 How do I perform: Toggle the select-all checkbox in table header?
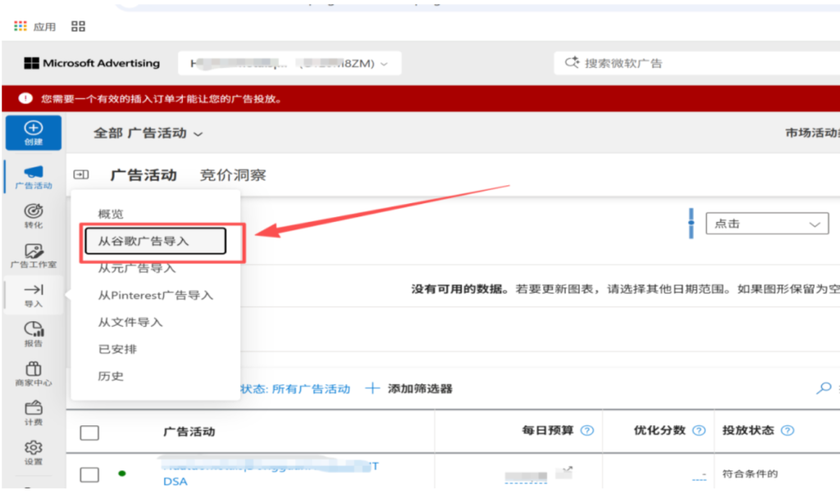coord(89,432)
